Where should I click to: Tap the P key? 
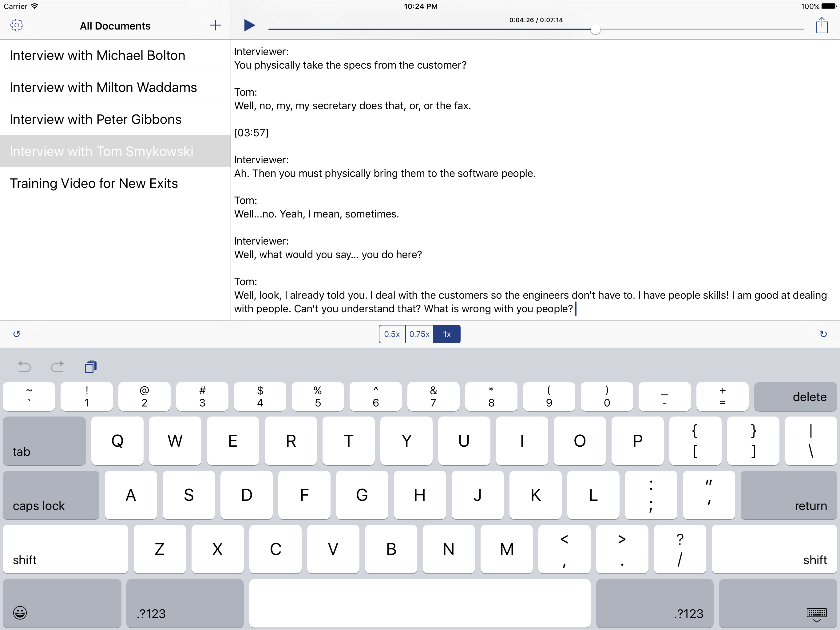[638, 441]
